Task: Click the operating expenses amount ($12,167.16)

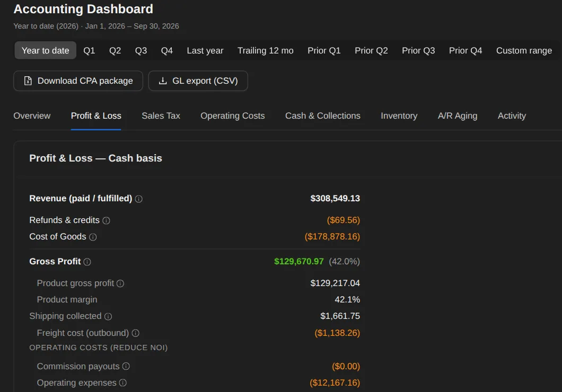Action: point(335,382)
